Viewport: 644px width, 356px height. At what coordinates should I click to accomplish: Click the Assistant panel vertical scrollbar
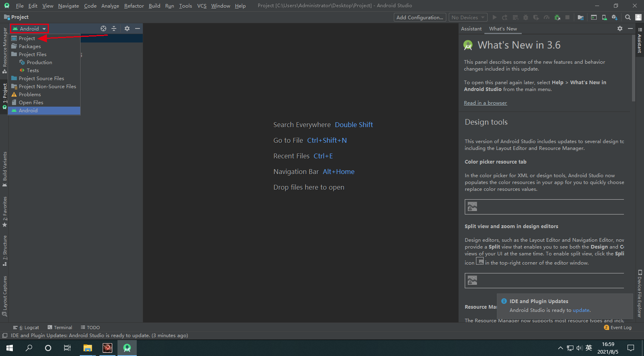tap(633, 68)
